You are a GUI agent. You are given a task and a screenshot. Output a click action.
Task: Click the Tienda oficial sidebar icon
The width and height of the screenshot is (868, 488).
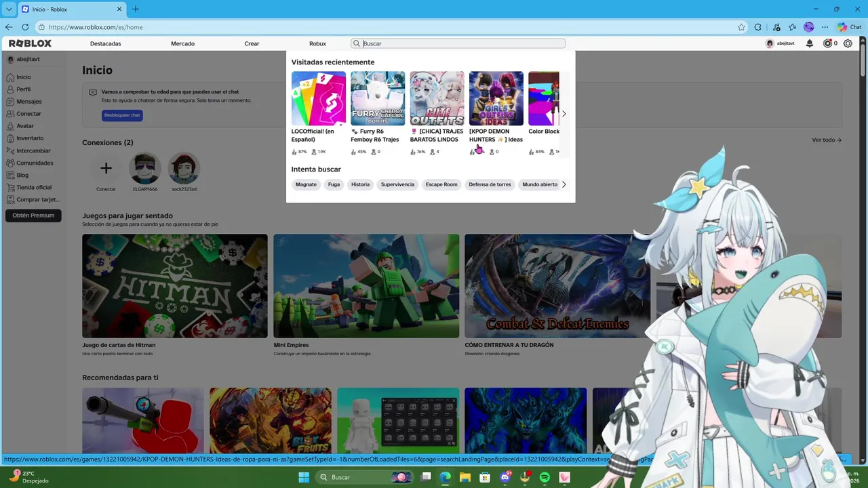[x=10, y=187]
